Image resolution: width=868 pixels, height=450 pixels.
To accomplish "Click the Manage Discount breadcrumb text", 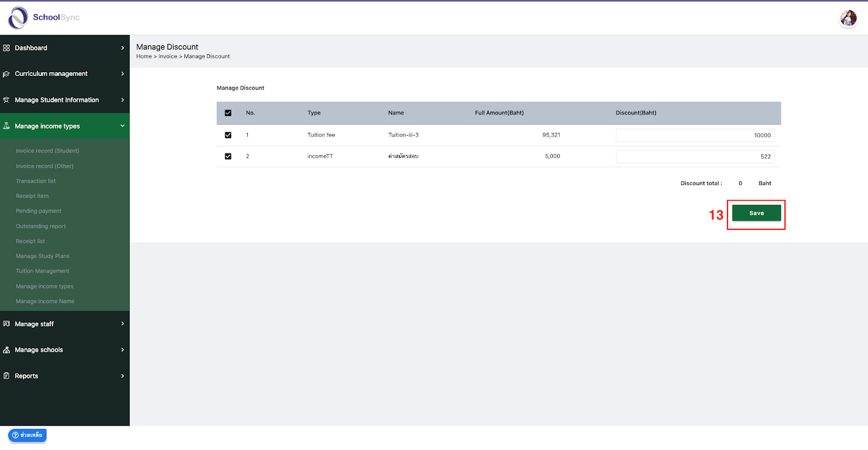I will pos(207,56).
